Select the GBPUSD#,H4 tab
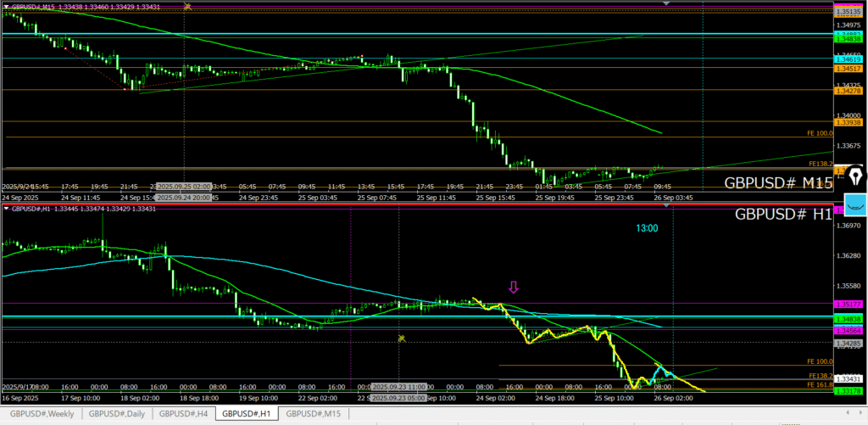This screenshot has width=868, height=425. click(184, 414)
